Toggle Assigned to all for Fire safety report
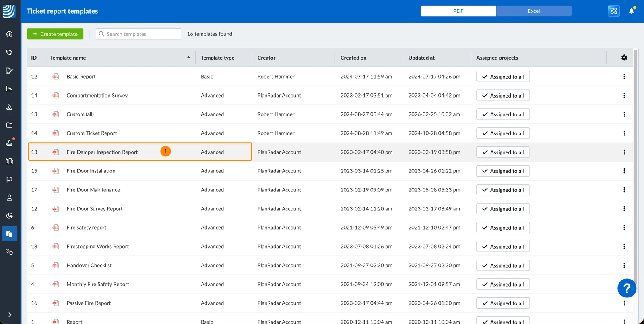The width and height of the screenshot is (644, 324). click(503, 228)
